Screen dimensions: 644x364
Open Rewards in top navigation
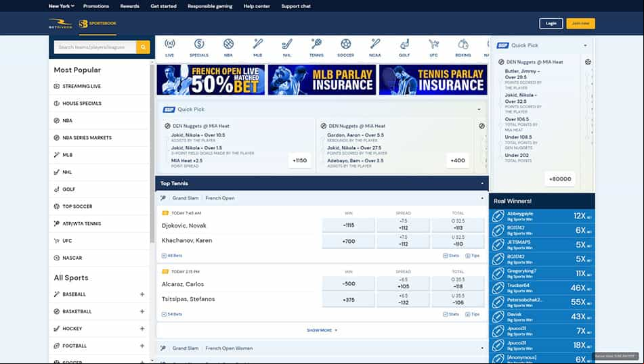(130, 6)
